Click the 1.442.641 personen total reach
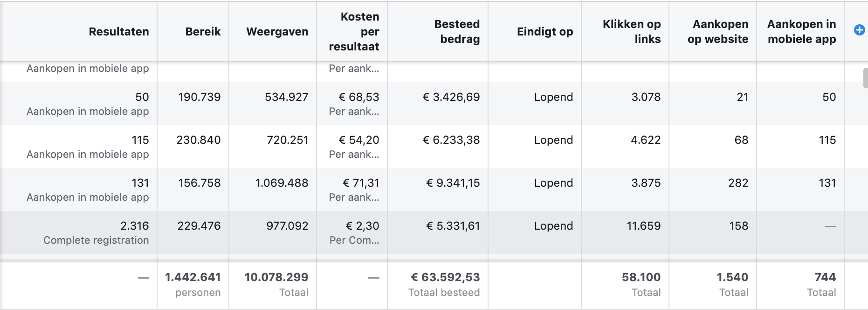 193,284
